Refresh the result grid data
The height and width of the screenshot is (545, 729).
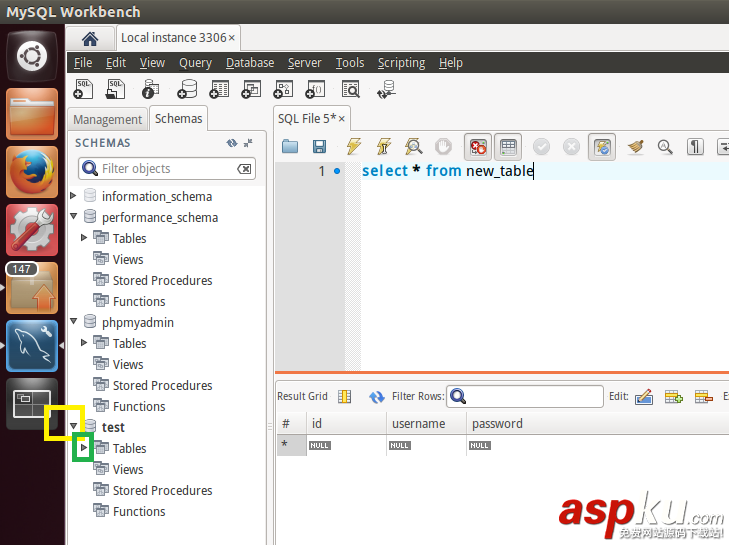click(376, 397)
